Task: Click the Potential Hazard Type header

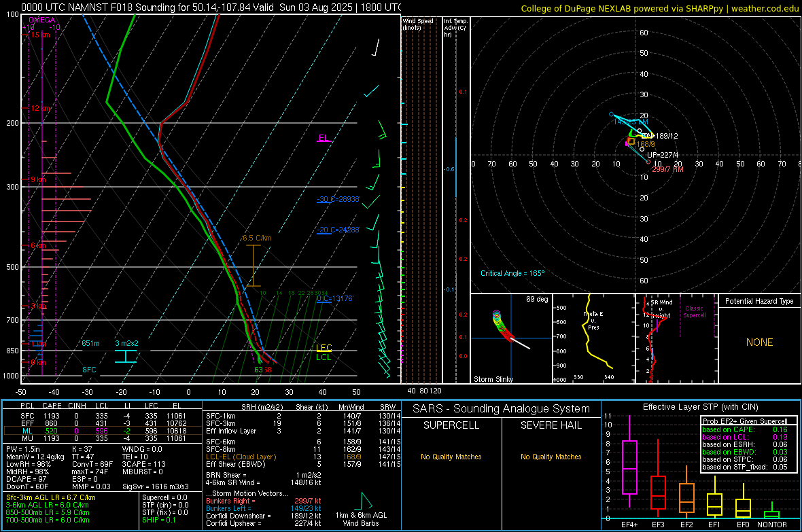Action: coord(759,301)
